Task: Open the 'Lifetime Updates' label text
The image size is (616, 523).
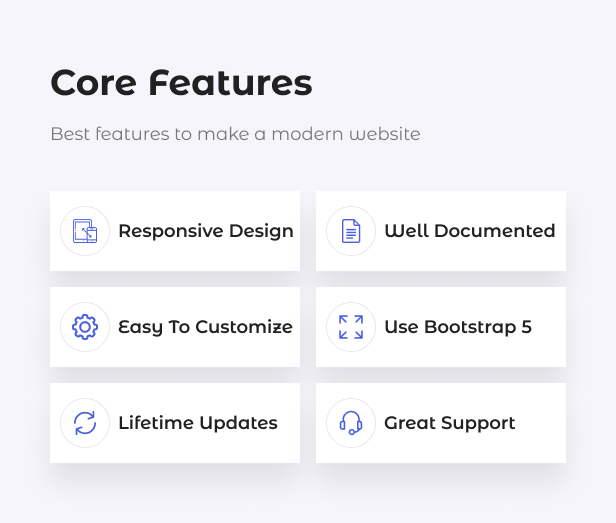Action: click(x=197, y=423)
